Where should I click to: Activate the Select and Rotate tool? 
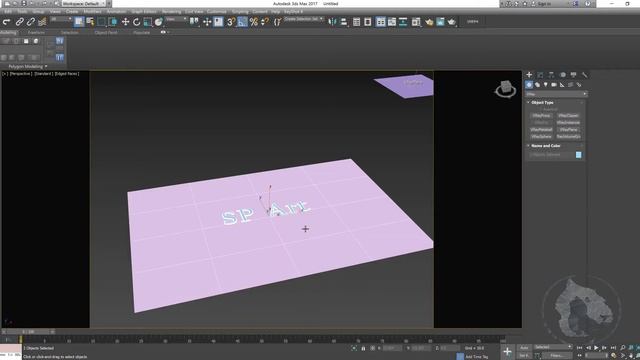tap(136, 22)
